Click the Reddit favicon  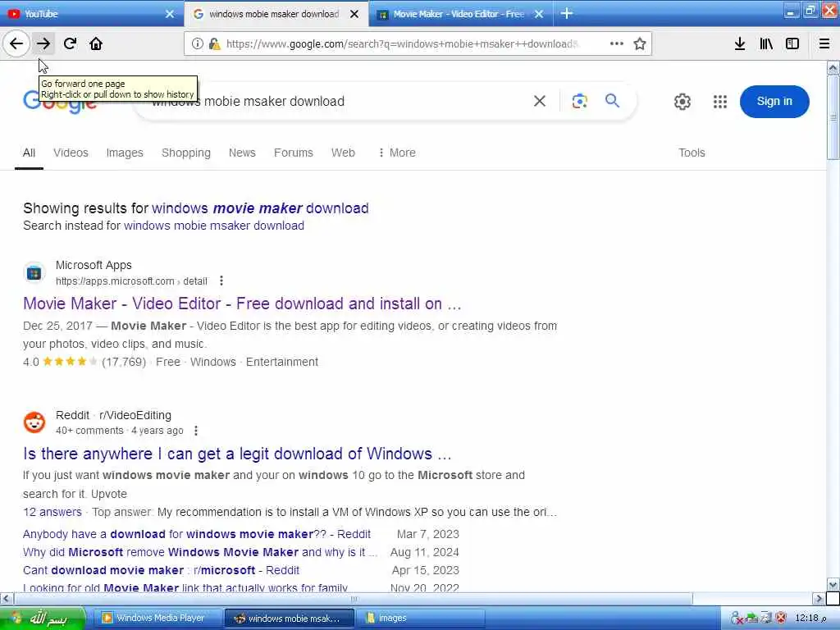34,422
